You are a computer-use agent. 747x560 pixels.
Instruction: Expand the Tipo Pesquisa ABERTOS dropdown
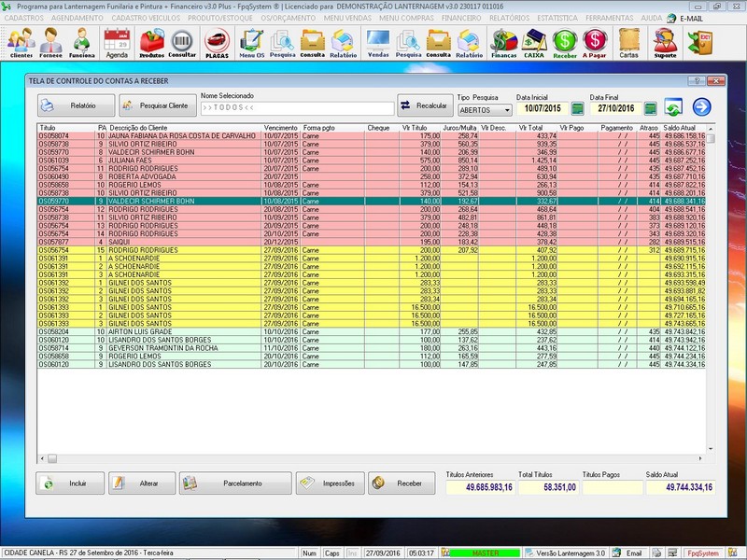[x=507, y=110]
